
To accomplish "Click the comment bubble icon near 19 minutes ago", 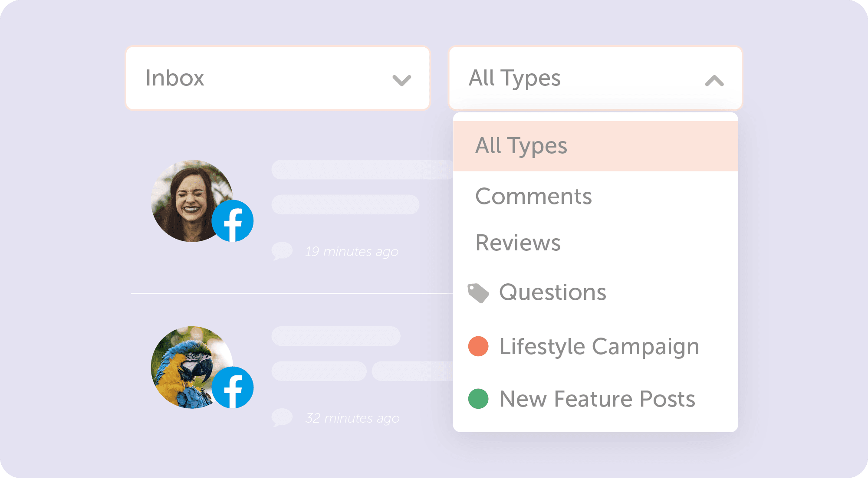I will pyautogui.click(x=282, y=251).
